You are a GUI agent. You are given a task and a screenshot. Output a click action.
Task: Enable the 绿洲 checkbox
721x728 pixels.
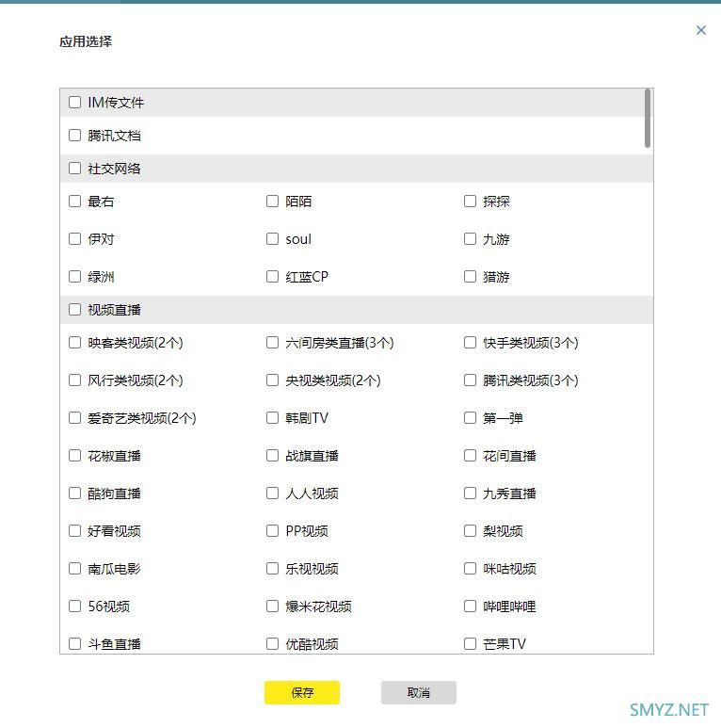(x=74, y=276)
